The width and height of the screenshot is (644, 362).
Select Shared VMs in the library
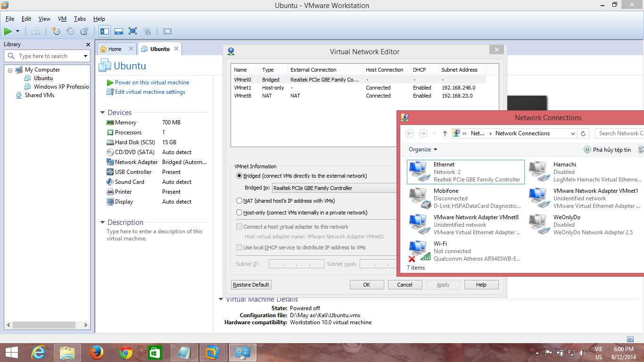(40, 95)
